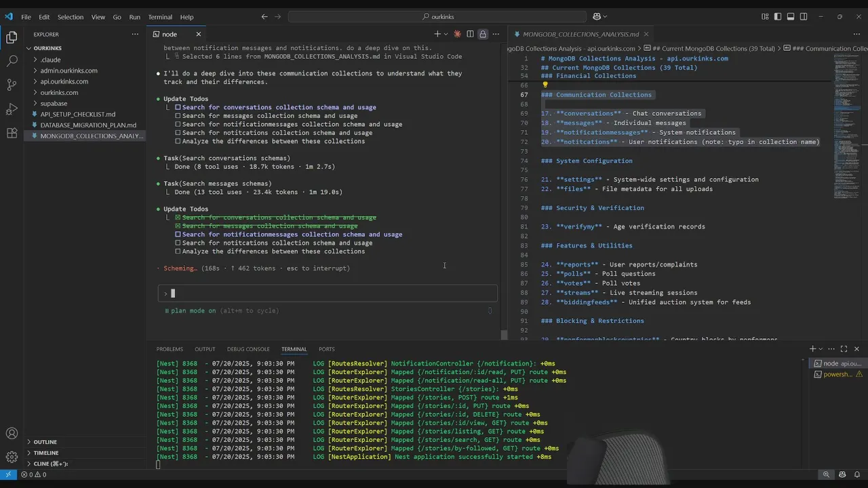Open the Search view in activity bar
Screen dimensions: 868x488
point(12,61)
